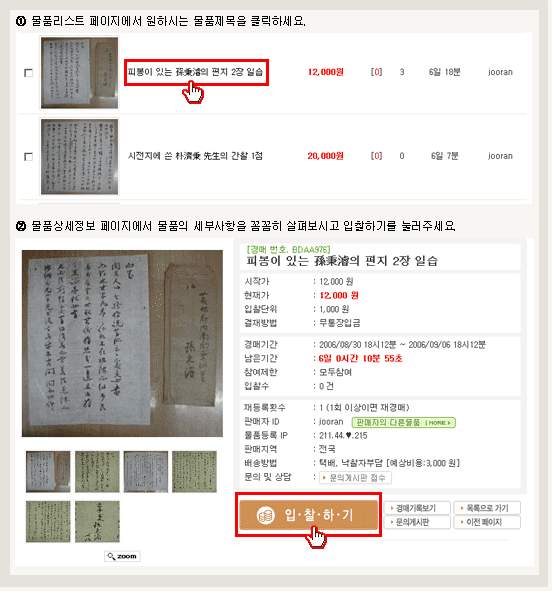Check the box for the second auction item

(x=28, y=156)
